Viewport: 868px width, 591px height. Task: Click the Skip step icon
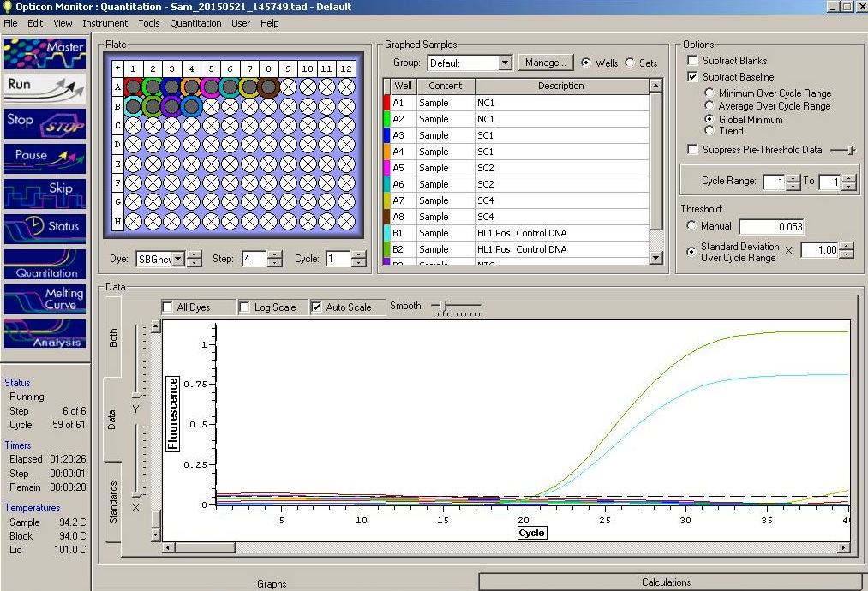[45, 193]
